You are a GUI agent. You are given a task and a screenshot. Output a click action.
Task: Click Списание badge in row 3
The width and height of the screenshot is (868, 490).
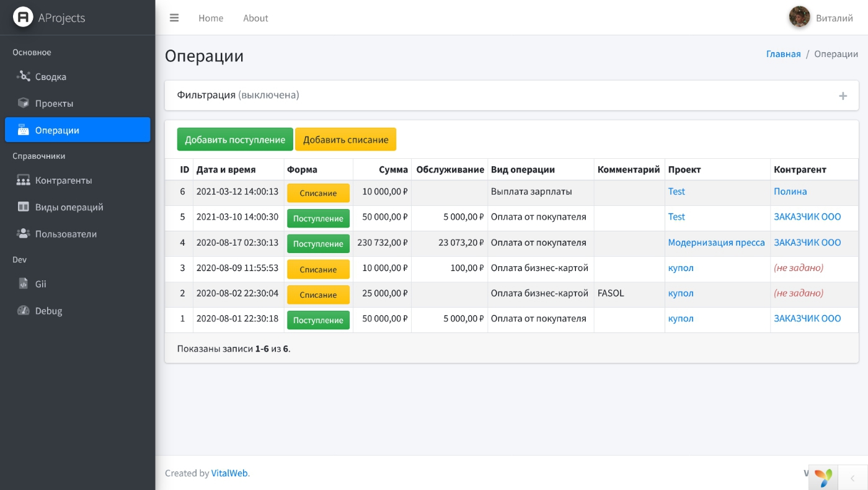click(318, 269)
